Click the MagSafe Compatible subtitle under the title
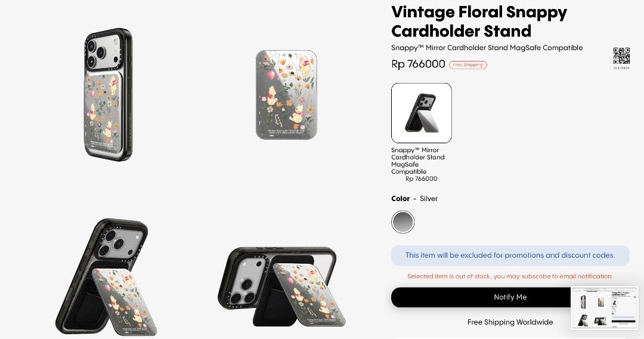The height and width of the screenshot is (339, 644). point(487,48)
